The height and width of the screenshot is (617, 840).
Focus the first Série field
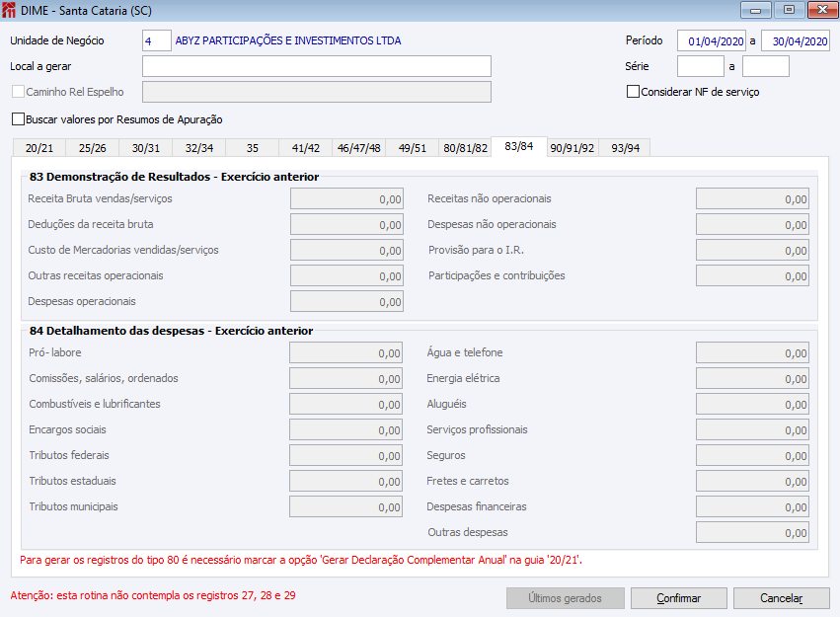[x=701, y=66]
